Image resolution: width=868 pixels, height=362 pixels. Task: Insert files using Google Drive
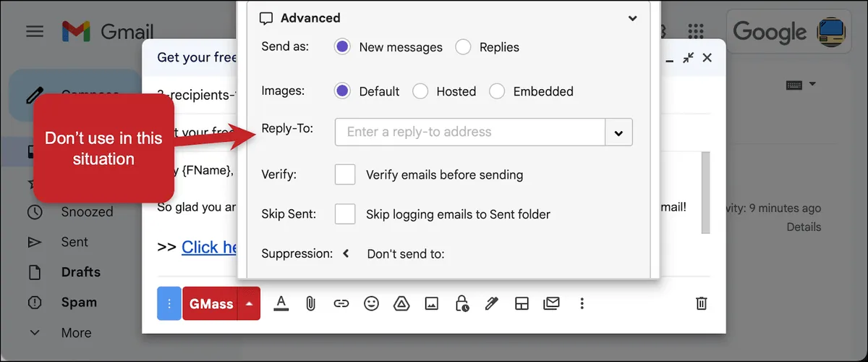(401, 304)
